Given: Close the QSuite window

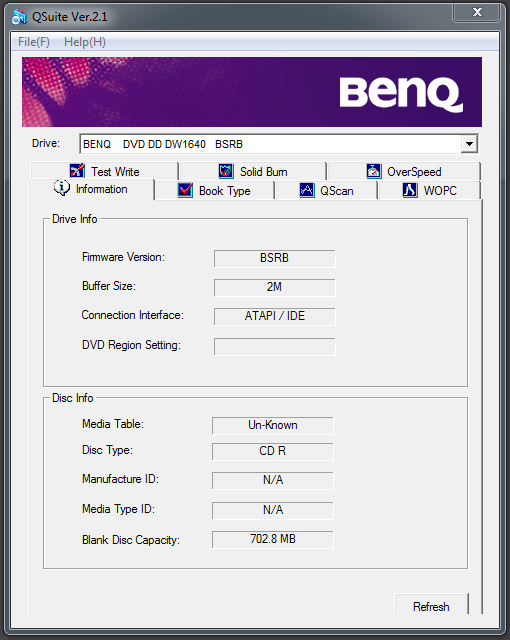Looking at the screenshot, I should coord(477,12).
